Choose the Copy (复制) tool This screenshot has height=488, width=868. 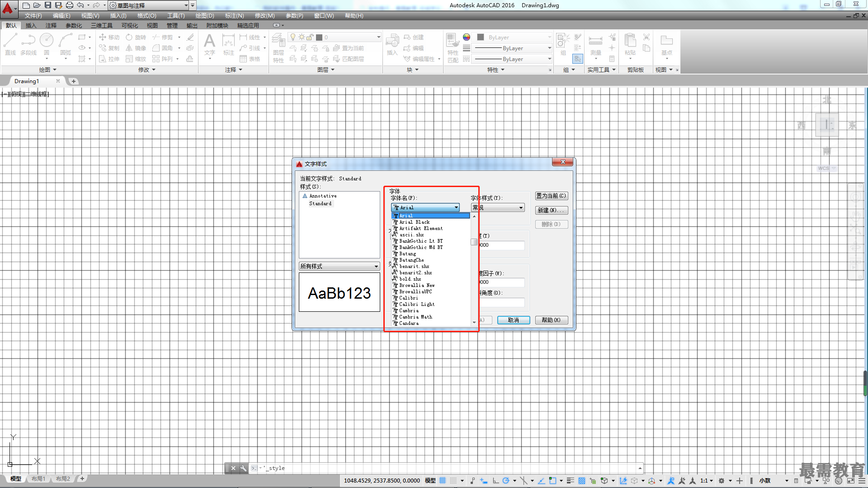(x=109, y=48)
